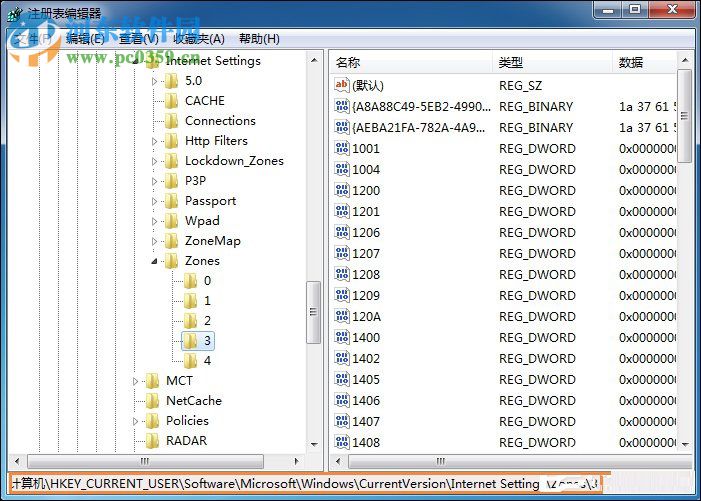Click the binary icon of value 1206

pos(342,232)
